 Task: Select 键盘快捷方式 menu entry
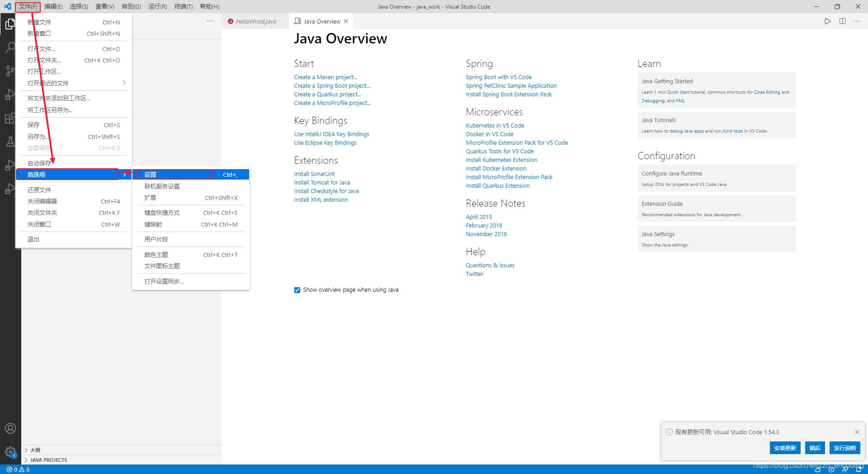pyautogui.click(x=190, y=213)
